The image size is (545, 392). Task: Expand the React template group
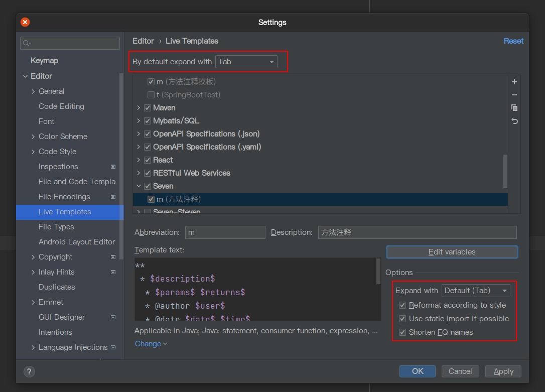(x=139, y=160)
